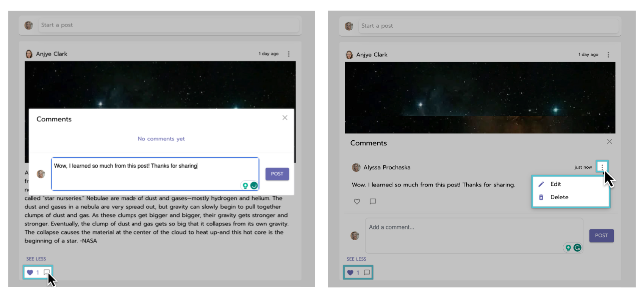Click 'Start a post' field in the left panel
Image resolution: width=644 pixels, height=295 pixels.
pos(168,25)
